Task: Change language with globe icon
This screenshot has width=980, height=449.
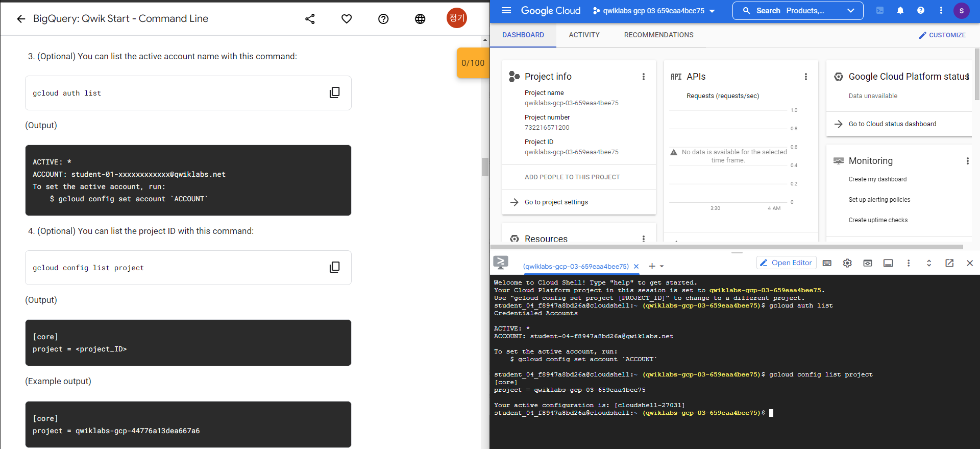Action: click(420, 19)
